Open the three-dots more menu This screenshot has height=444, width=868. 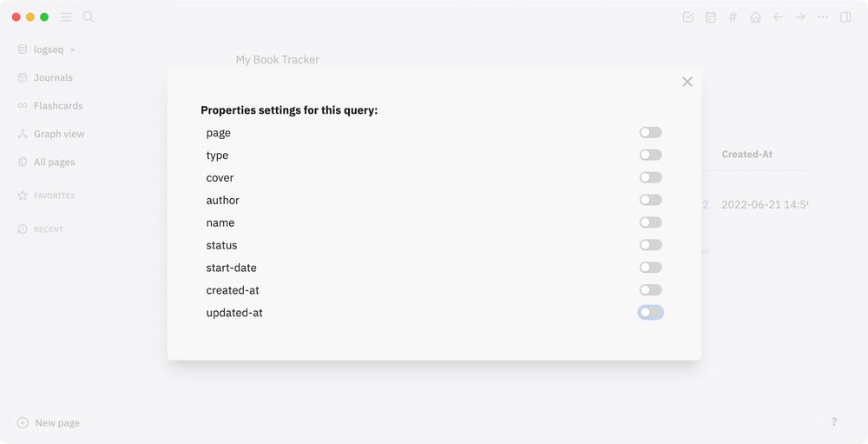pyautogui.click(x=823, y=17)
